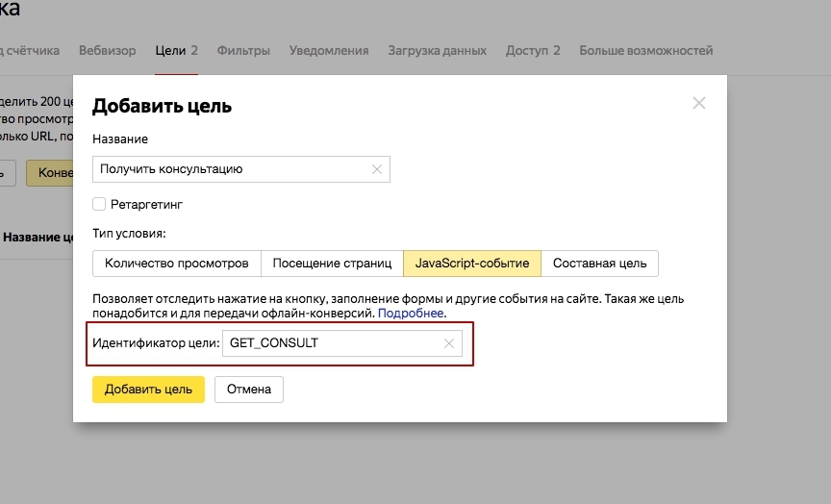The width and height of the screenshot is (831, 504).
Task: Focus the Название text field
Action: [231, 169]
